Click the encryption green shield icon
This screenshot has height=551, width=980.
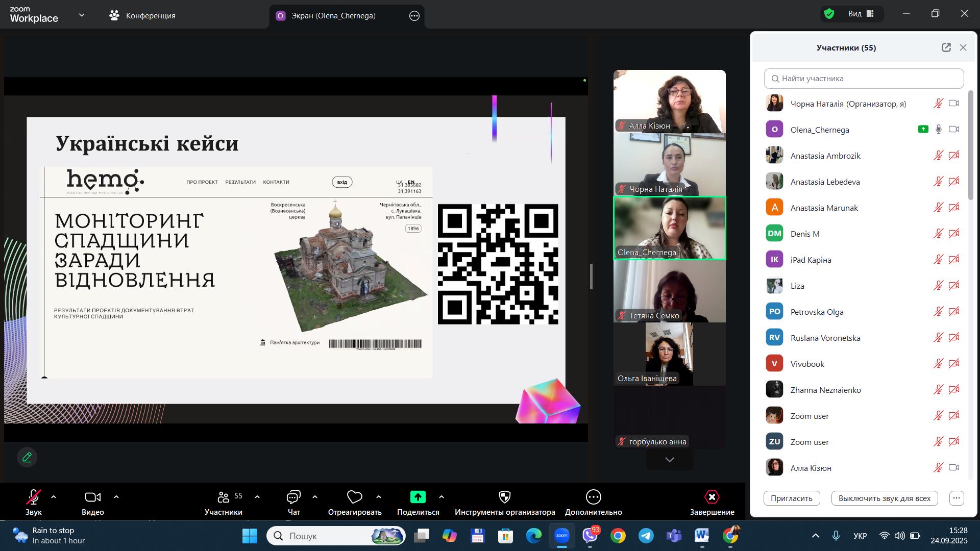(x=829, y=14)
